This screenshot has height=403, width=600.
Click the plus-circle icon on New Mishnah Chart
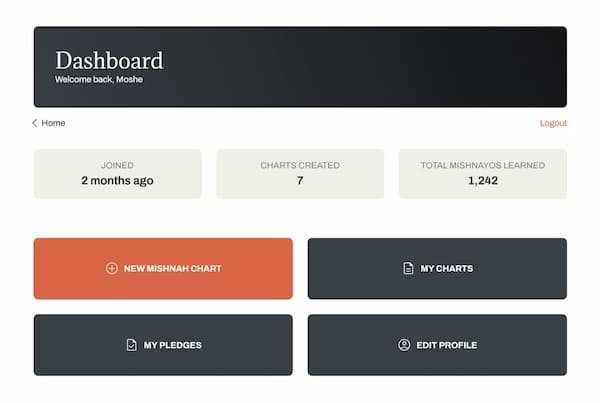[x=112, y=268]
